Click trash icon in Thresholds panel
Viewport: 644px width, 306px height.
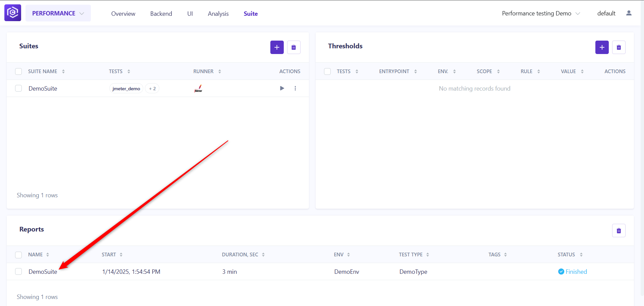tap(619, 47)
